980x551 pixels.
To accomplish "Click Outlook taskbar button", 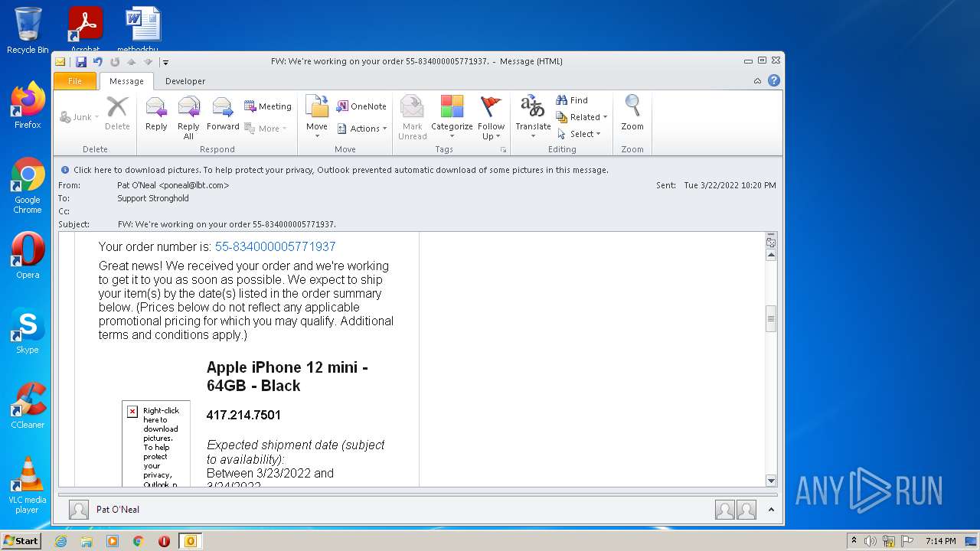I will 191,541.
